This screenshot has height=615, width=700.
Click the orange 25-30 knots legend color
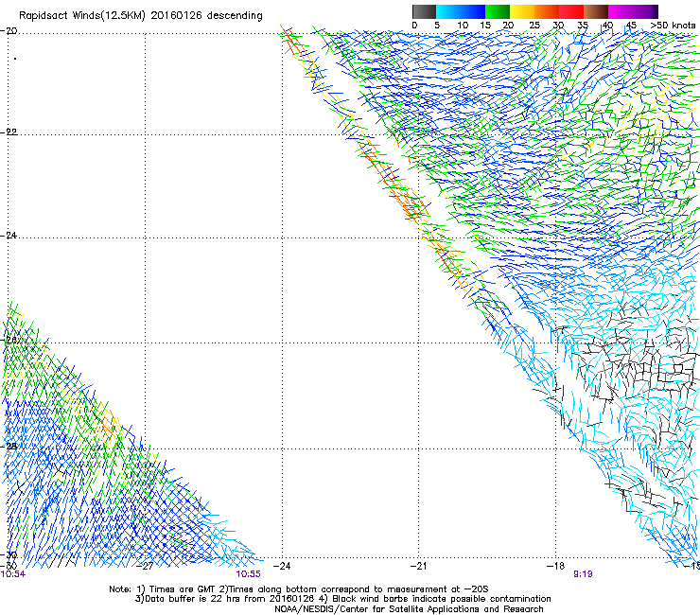[547, 11]
